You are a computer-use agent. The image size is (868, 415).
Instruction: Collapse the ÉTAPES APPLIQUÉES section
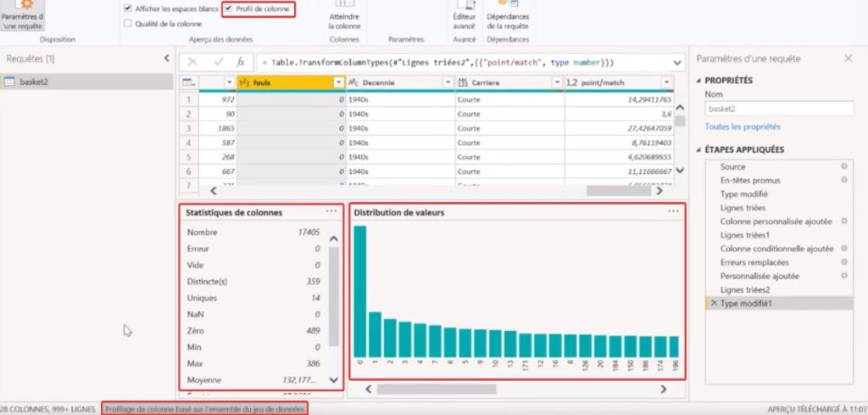(698, 149)
